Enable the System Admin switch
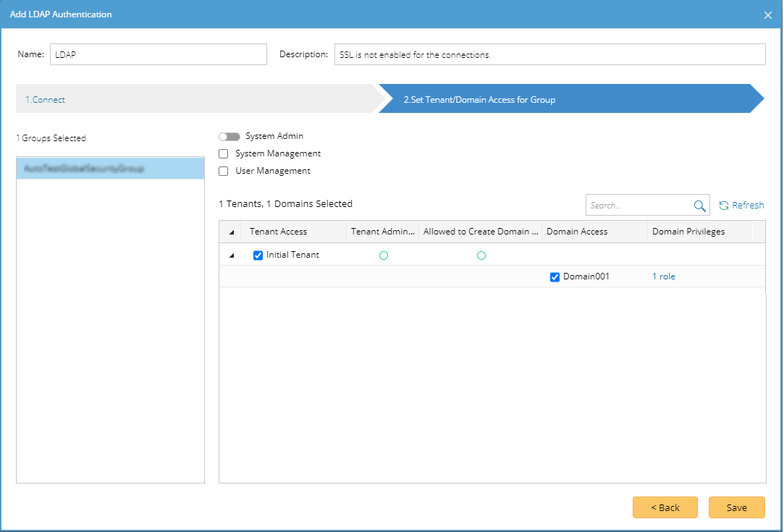784x532 pixels. click(x=229, y=137)
